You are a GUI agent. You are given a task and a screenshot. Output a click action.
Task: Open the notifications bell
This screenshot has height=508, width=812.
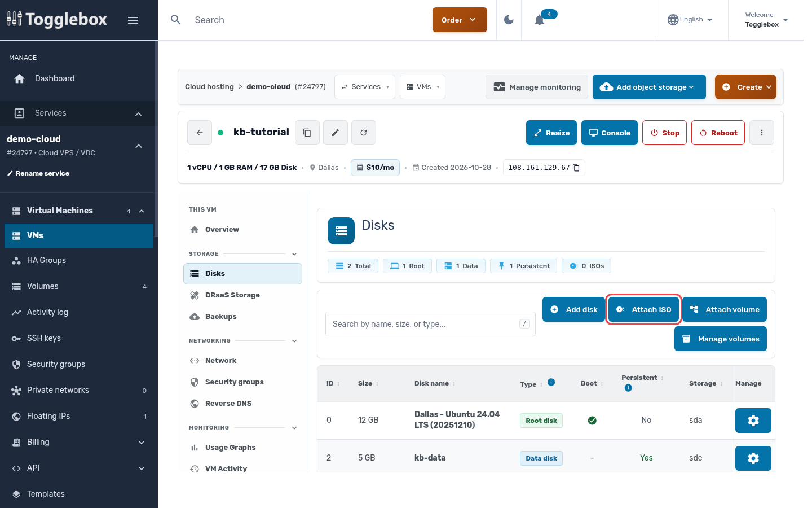pyautogui.click(x=540, y=20)
